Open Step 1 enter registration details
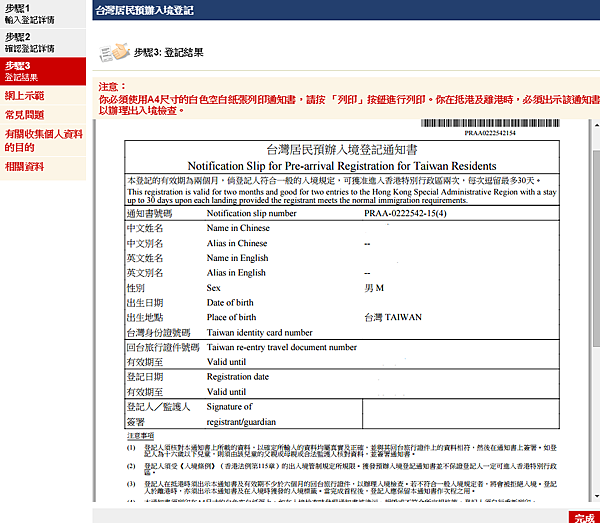The width and height of the screenshot is (600, 523). coord(43,14)
